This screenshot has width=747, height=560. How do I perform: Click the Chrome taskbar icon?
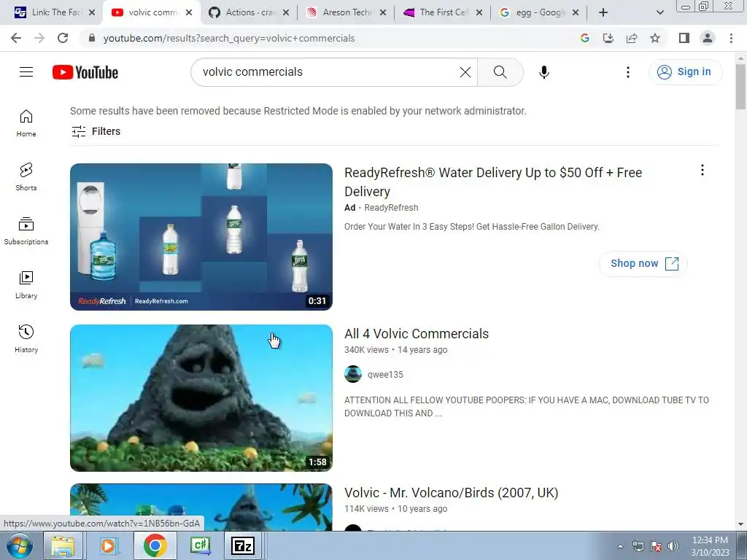pos(155,545)
